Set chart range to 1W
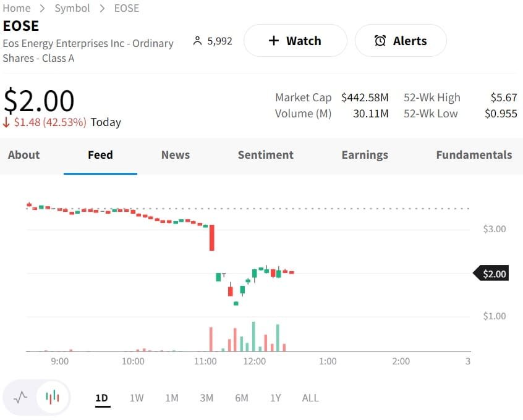Screen dimensions: 523x420 pos(137,398)
